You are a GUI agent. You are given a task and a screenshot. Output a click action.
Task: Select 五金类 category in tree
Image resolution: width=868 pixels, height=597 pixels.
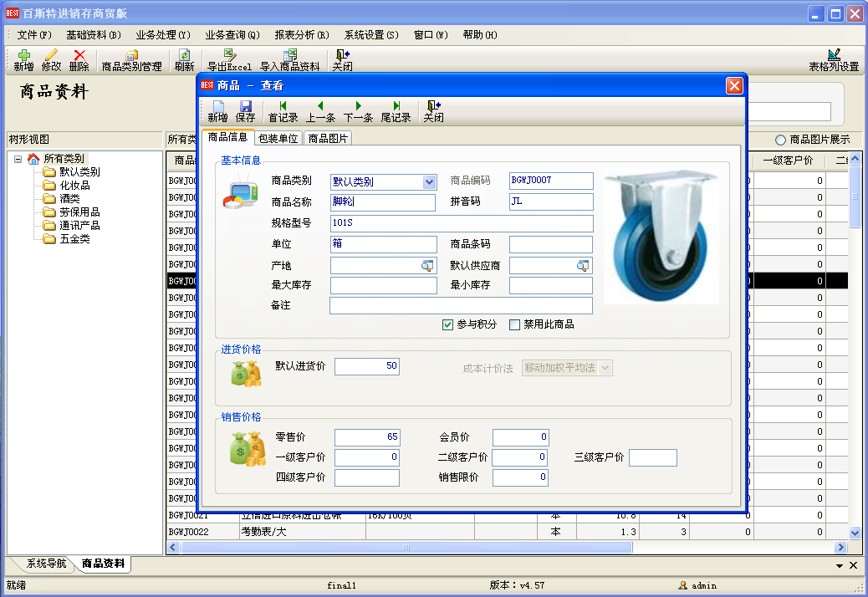click(74, 238)
